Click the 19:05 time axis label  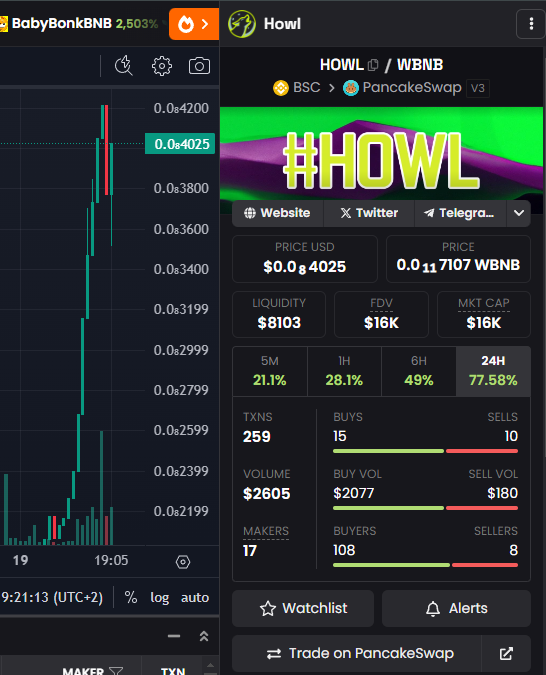(111, 560)
